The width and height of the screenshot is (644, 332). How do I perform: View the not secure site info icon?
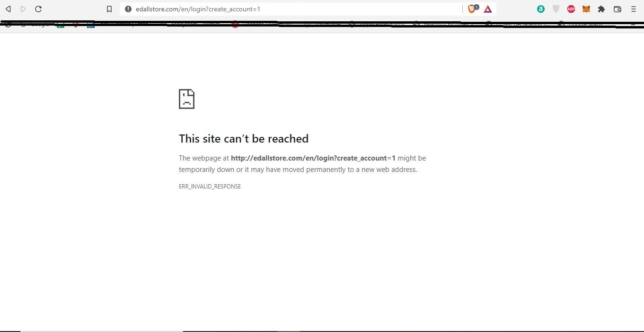point(128,9)
